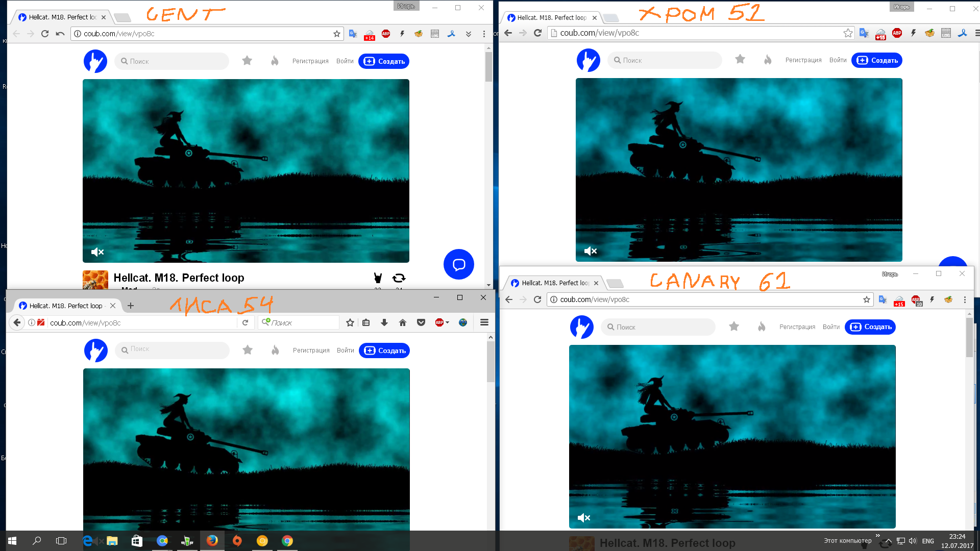Toggle muted speaker on Canary video
Image resolution: width=980 pixels, height=551 pixels.
(583, 518)
